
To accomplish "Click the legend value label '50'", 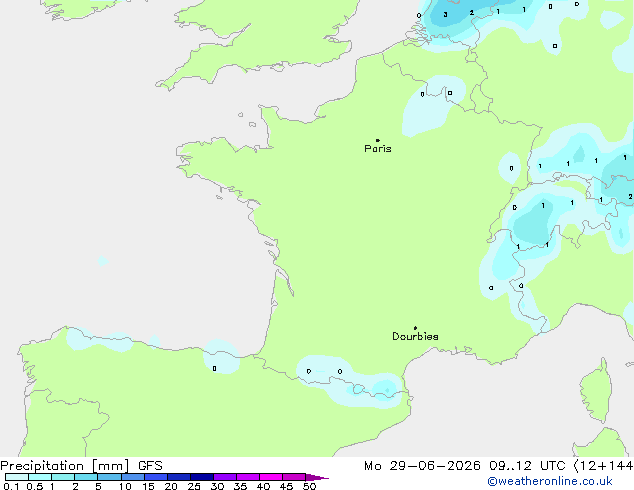I will click(x=310, y=486).
